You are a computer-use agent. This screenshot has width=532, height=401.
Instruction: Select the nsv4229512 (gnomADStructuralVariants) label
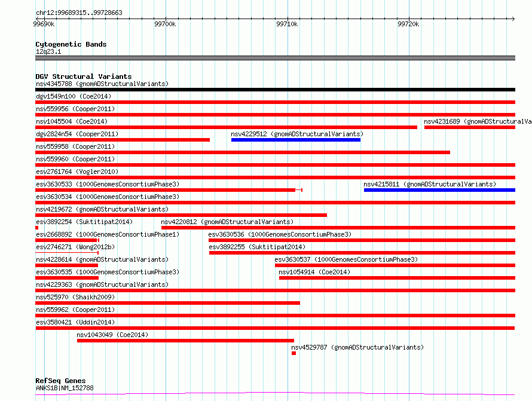point(297,134)
